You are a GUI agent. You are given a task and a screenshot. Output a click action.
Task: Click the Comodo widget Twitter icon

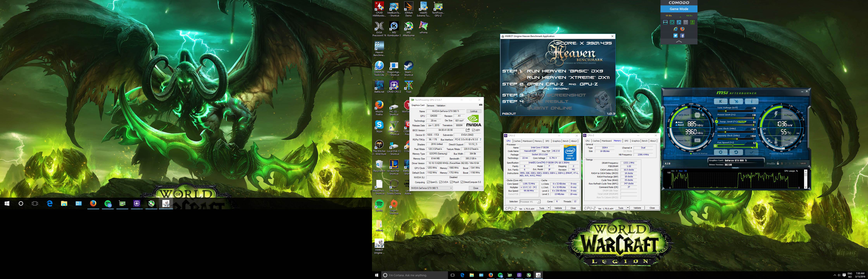tap(676, 35)
